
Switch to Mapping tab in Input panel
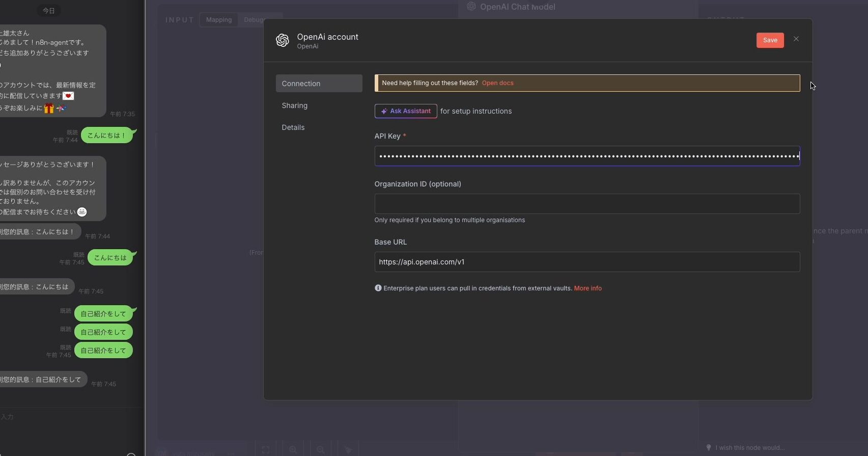coord(219,20)
